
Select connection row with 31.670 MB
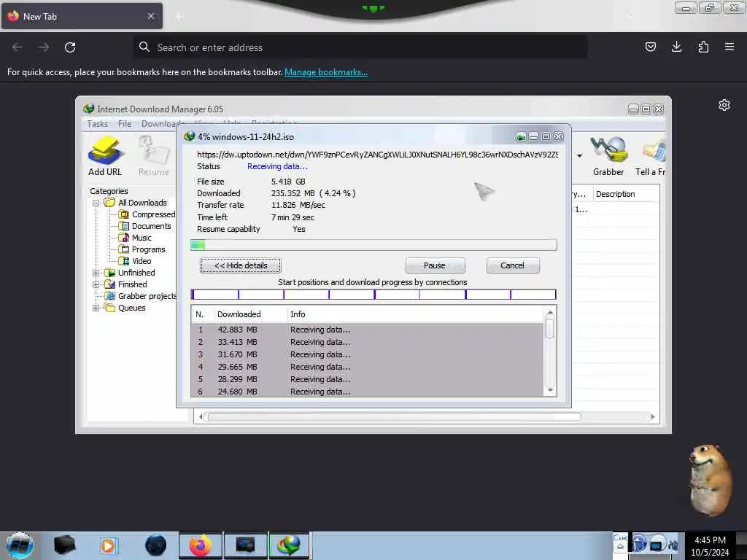pyautogui.click(x=367, y=354)
